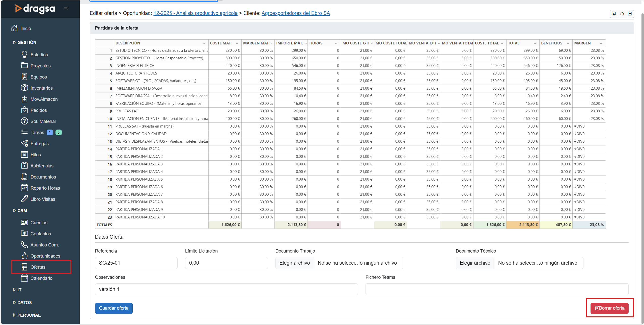Open Estudios with the lightbulb icon
Screen dimensions: 644x325
tap(24, 55)
